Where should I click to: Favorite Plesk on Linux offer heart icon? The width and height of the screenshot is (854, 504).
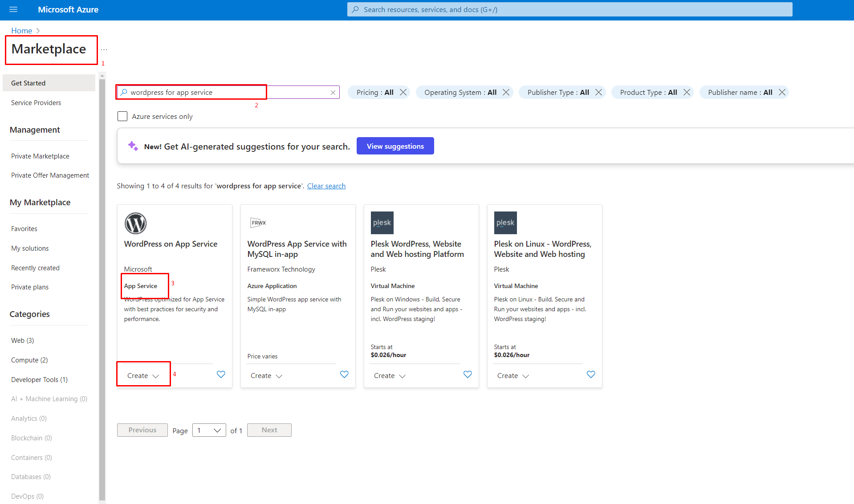pyautogui.click(x=591, y=374)
